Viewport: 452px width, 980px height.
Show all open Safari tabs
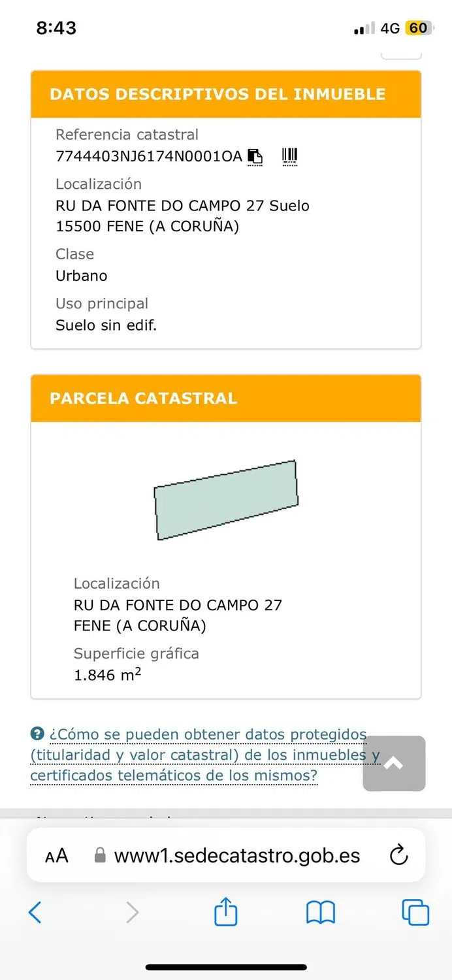tap(415, 912)
